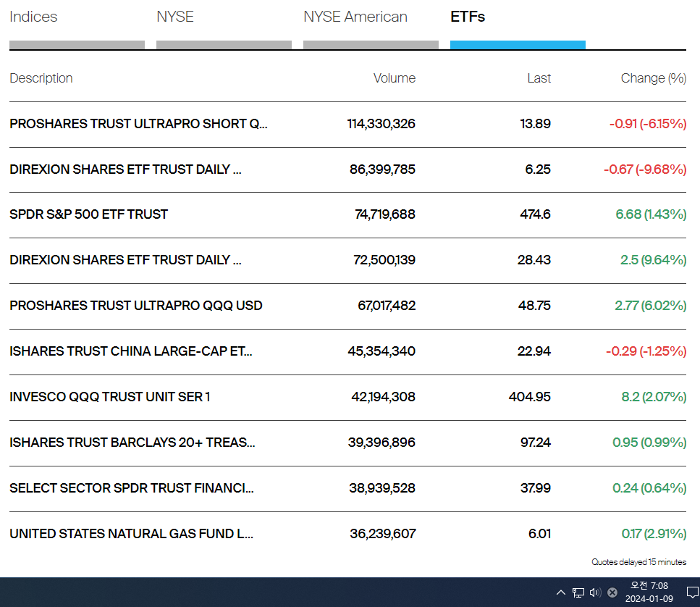Open the volume speaker tray icon
This screenshot has height=607, width=700.
(595, 593)
